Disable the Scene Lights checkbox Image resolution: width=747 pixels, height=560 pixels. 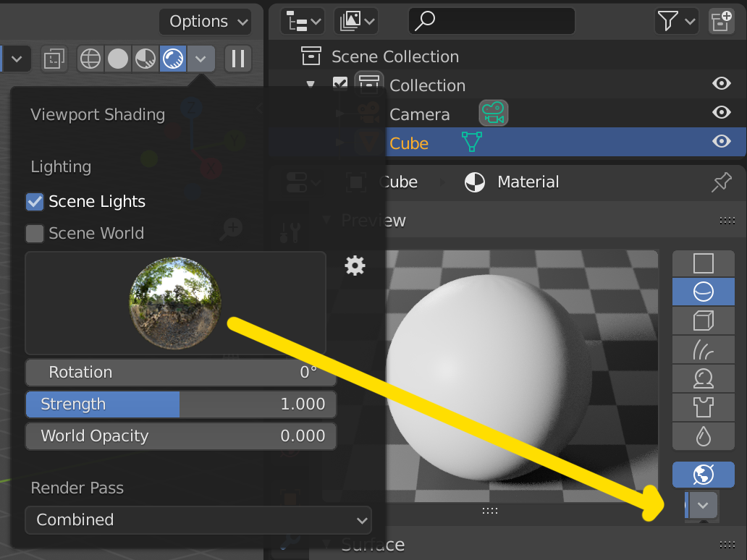click(x=35, y=201)
